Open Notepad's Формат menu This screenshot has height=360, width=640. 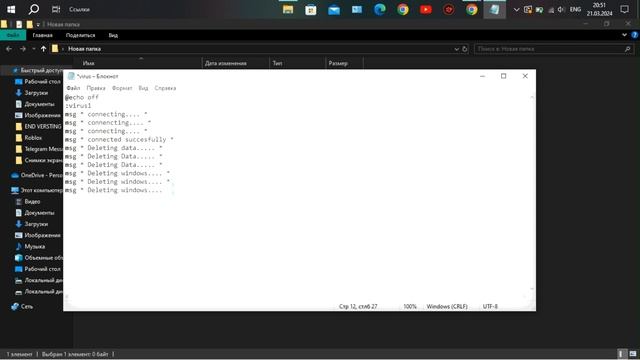122,88
